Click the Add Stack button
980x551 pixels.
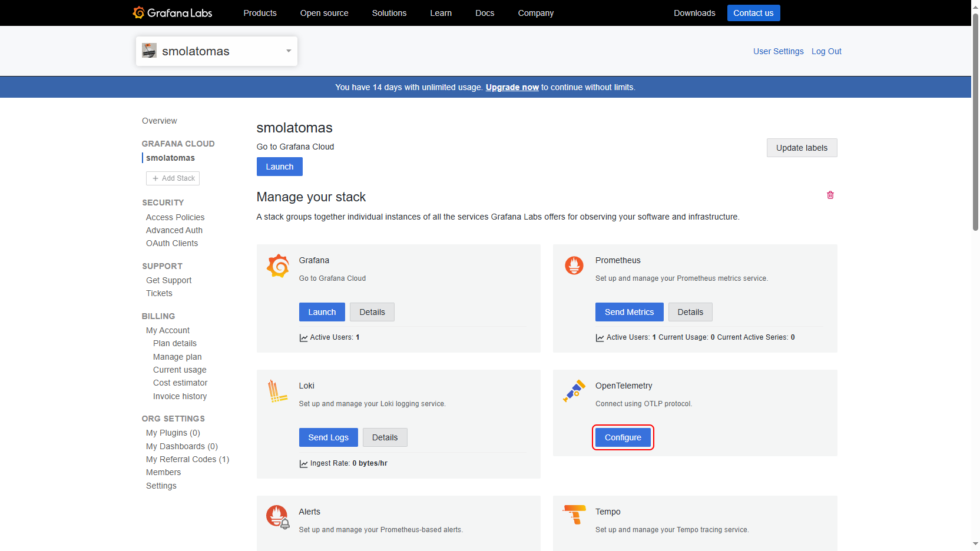pos(173,178)
